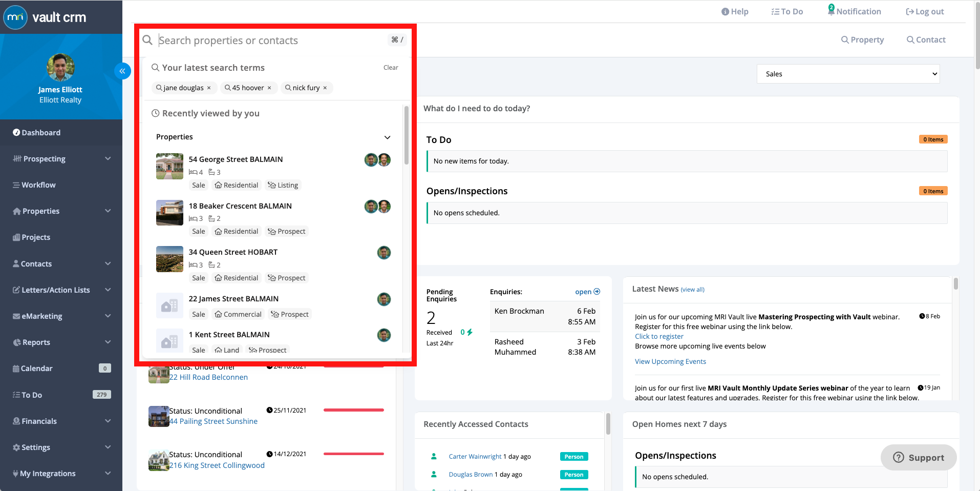Go to Workflow in the sidebar
This screenshot has width=980, height=491.
[x=38, y=185]
